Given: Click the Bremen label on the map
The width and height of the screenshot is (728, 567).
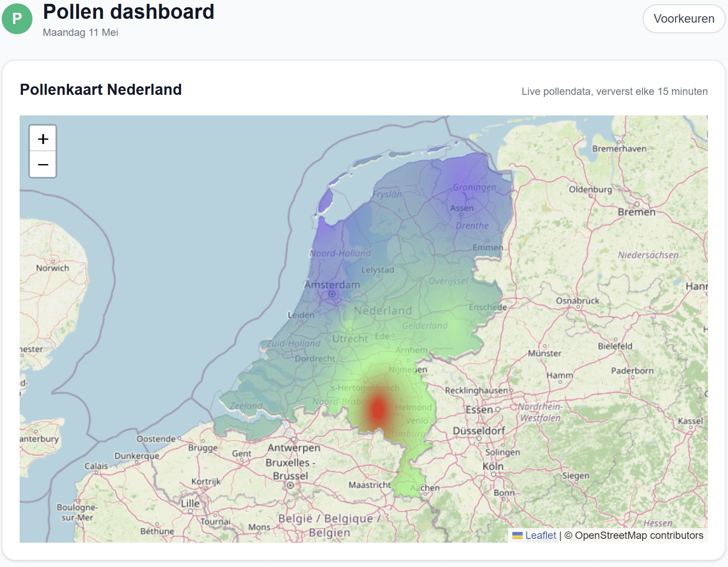Looking at the screenshot, I should tap(636, 212).
